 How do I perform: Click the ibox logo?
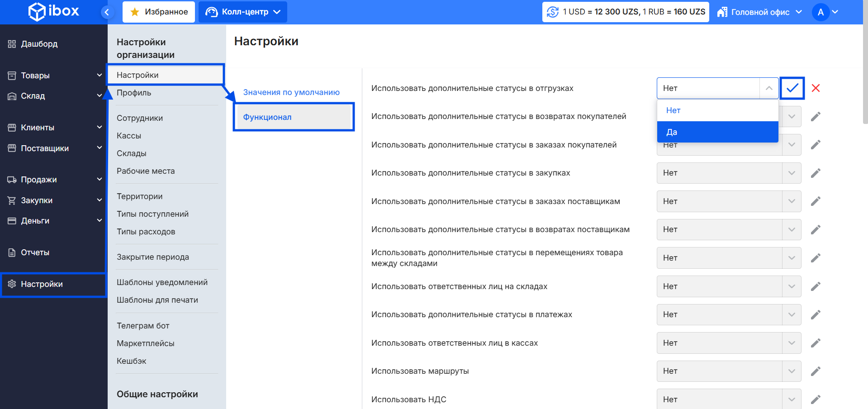click(x=54, y=11)
